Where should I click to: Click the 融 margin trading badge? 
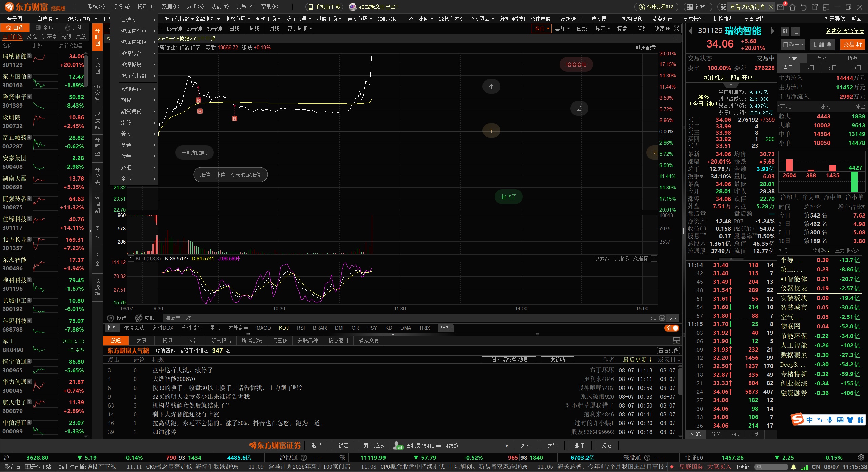pos(785,32)
